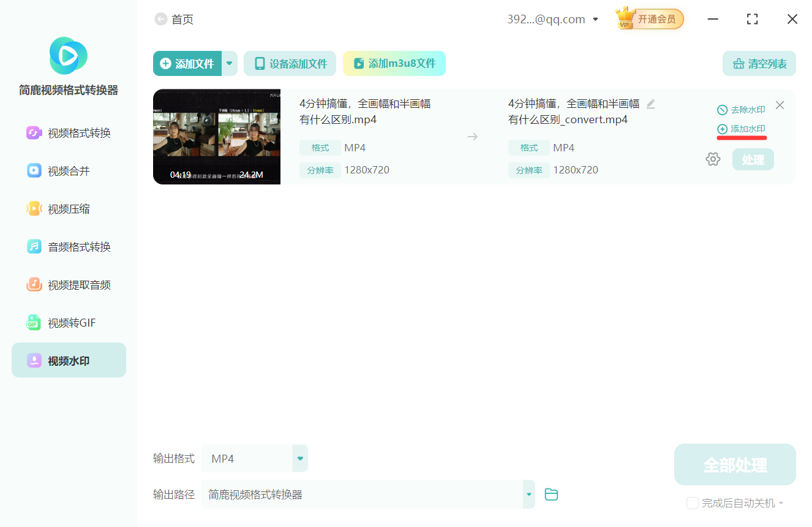The width and height of the screenshot is (812, 527).
Task: Open the 输出格式 MP4 dropdown
Action: tap(254, 458)
